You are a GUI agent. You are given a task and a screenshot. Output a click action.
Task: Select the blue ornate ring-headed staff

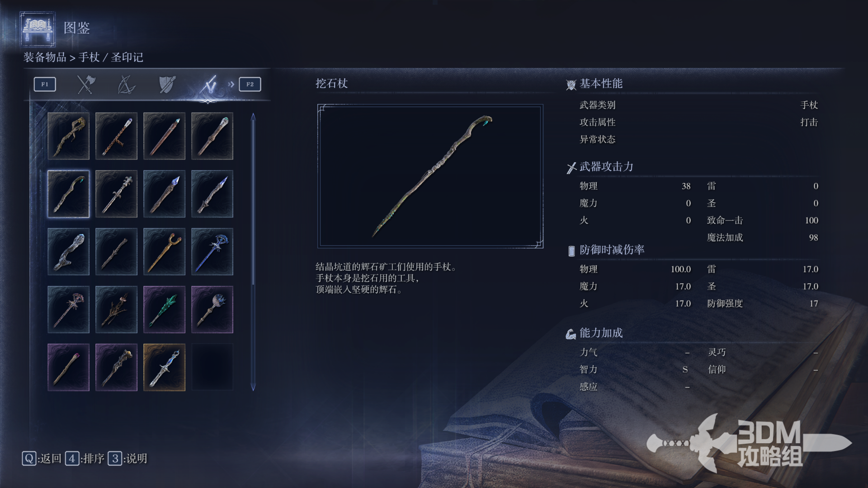tap(212, 252)
